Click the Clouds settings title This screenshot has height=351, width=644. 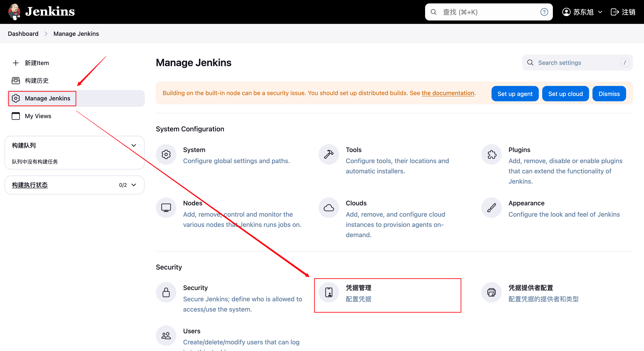(356, 203)
